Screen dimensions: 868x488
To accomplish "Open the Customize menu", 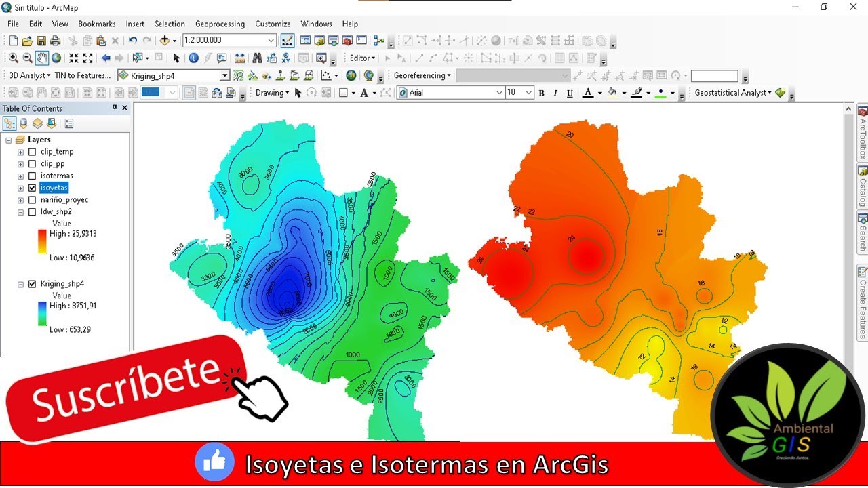I will [273, 24].
